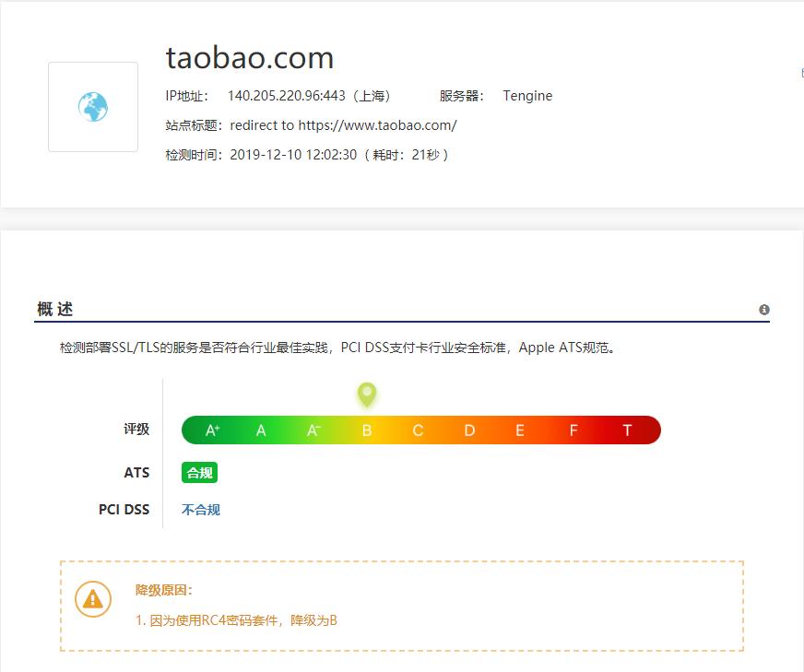Select grade B on the rating gradient bar
The height and width of the screenshot is (672, 804).
(367, 430)
